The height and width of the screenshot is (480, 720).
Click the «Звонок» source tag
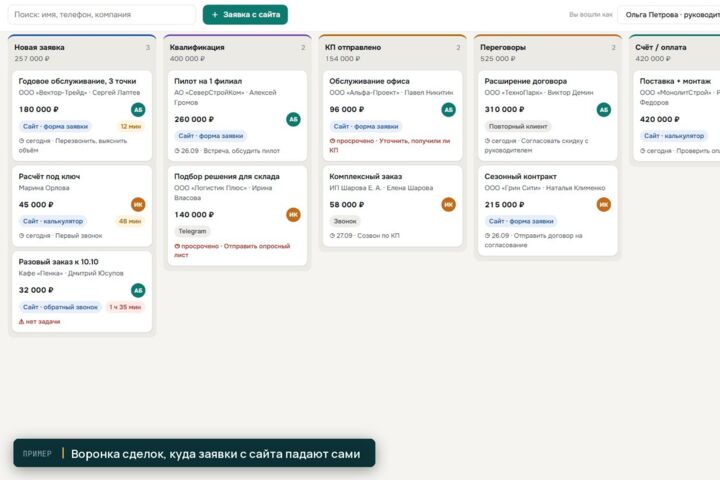[344, 221]
